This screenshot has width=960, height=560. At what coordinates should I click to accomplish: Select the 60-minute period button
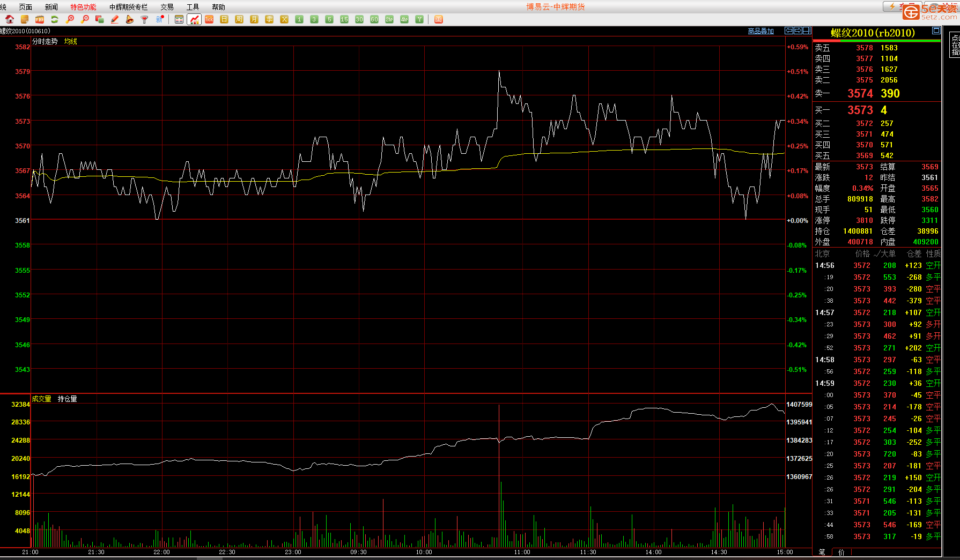pos(374,19)
